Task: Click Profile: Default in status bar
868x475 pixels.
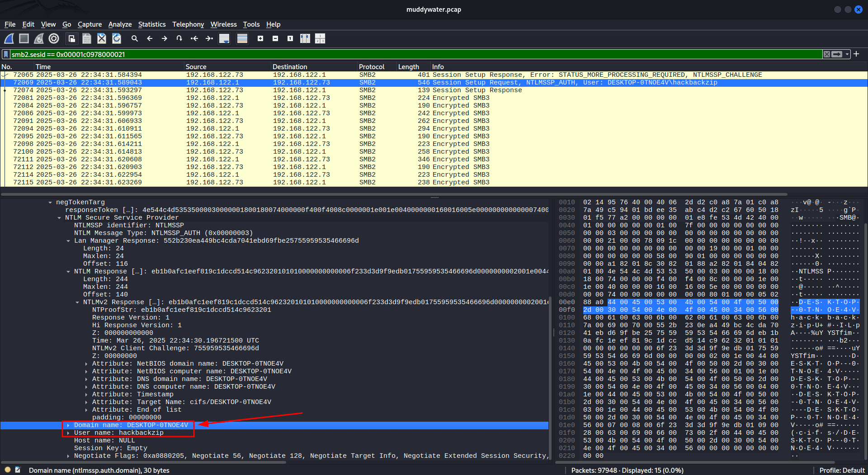Action: tap(842, 470)
